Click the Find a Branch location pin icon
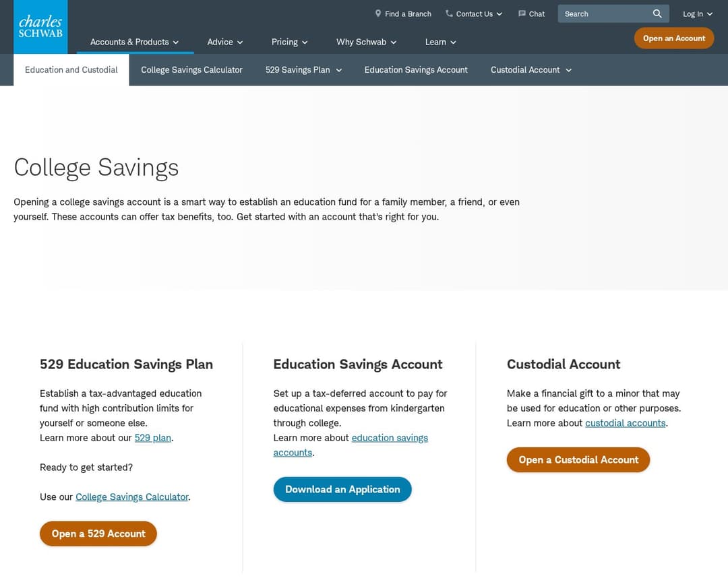This screenshot has width=728, height=582. [378, 13]
